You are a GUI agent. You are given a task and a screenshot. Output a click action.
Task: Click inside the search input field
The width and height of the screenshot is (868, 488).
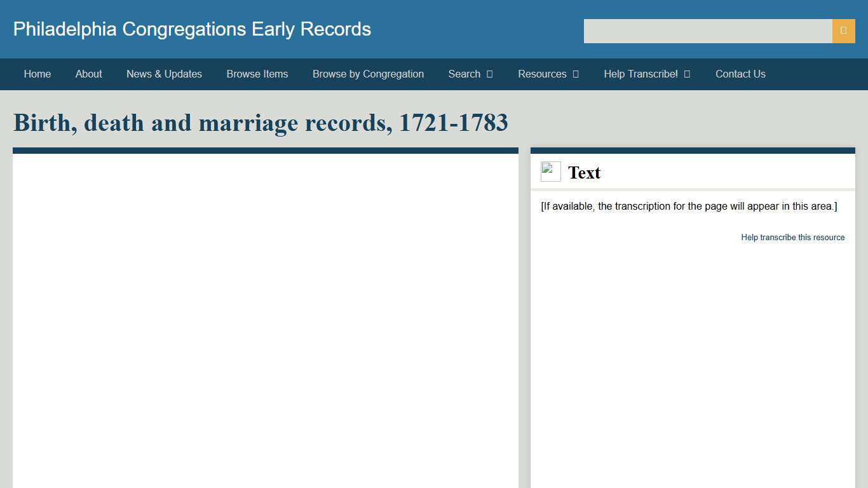707,30
